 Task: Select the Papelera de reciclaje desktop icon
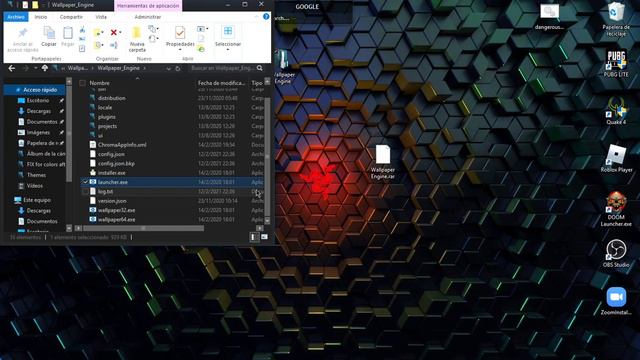[x=616, y=19]
